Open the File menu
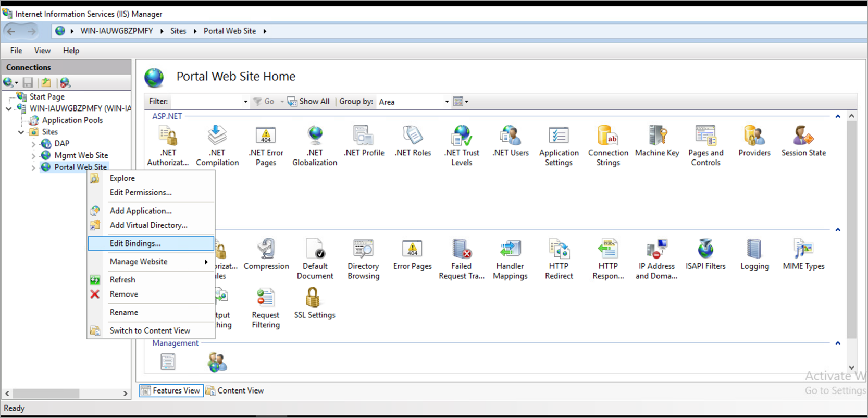The image size is (868, 418). click(x=16, y=51)
